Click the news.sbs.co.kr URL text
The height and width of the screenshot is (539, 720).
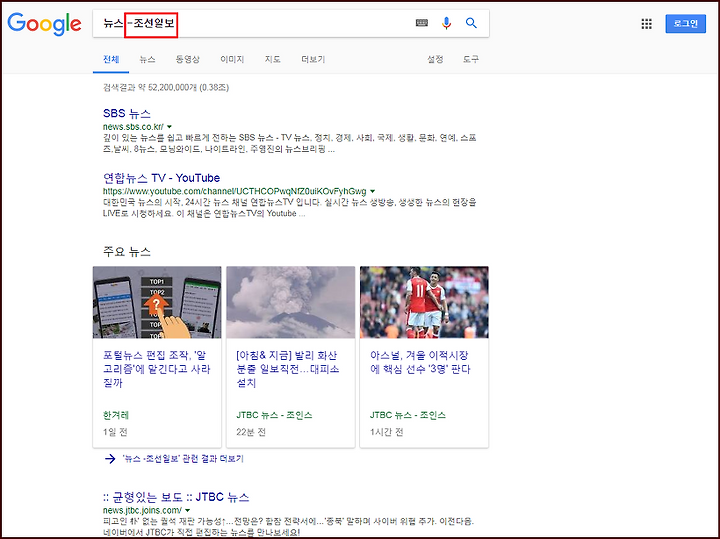(133, 127)
